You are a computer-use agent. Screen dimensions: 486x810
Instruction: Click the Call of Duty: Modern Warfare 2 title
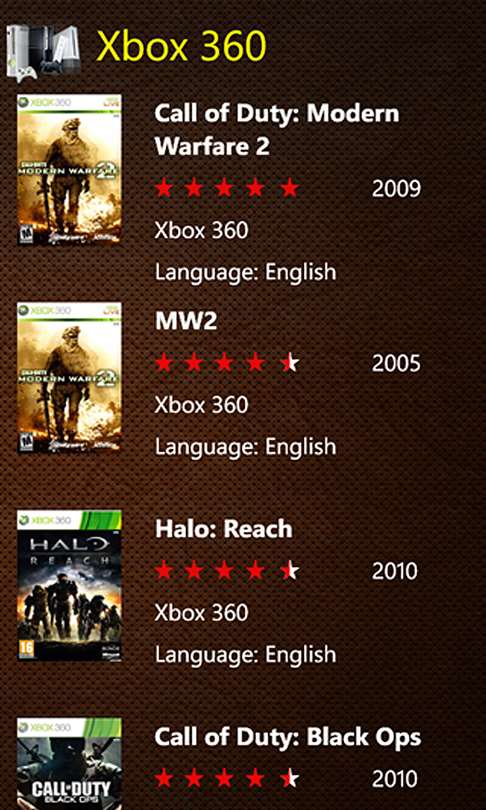(x=277, y=130)
